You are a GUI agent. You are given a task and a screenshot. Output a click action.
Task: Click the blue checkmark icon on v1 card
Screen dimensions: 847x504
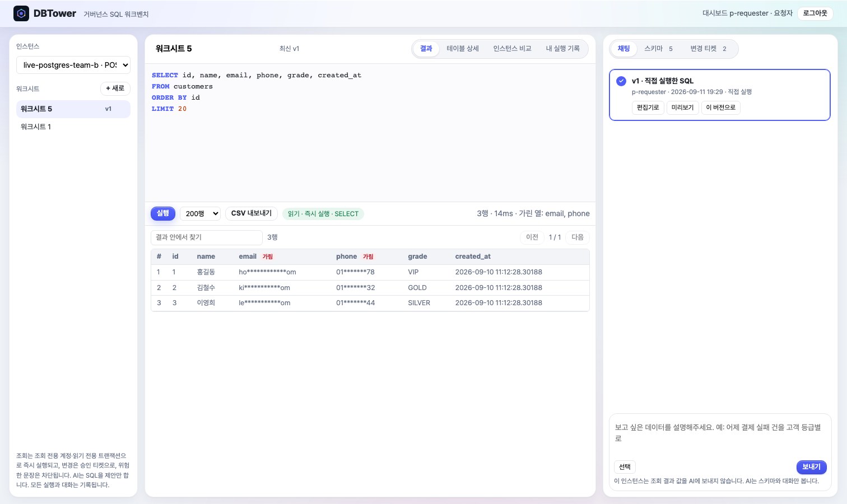(x=621, y=81)
